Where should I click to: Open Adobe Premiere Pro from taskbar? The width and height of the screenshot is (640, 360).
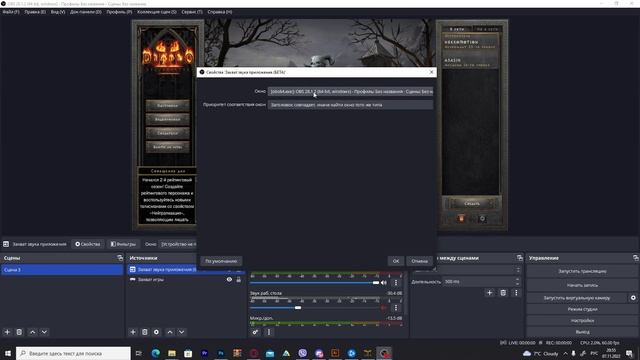pyautogui.click(x=204, y=353)
